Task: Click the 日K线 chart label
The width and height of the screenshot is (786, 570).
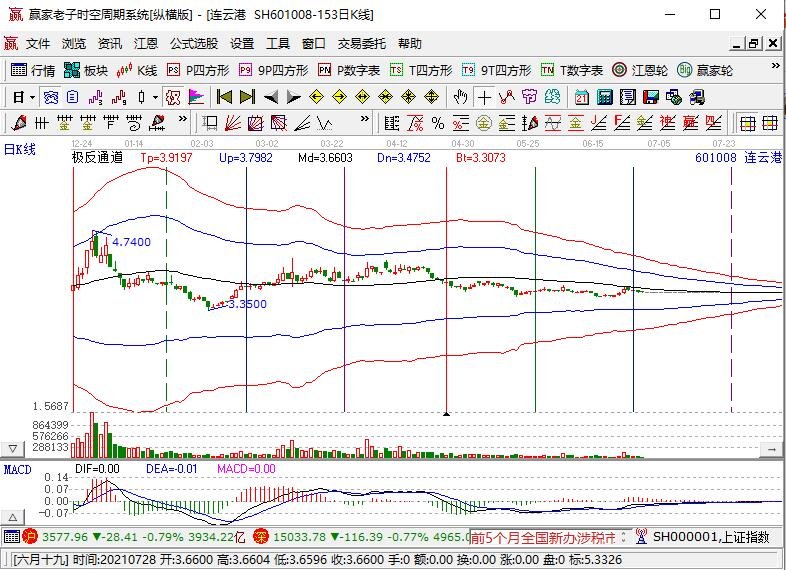Action: click(x=20, y=149)
